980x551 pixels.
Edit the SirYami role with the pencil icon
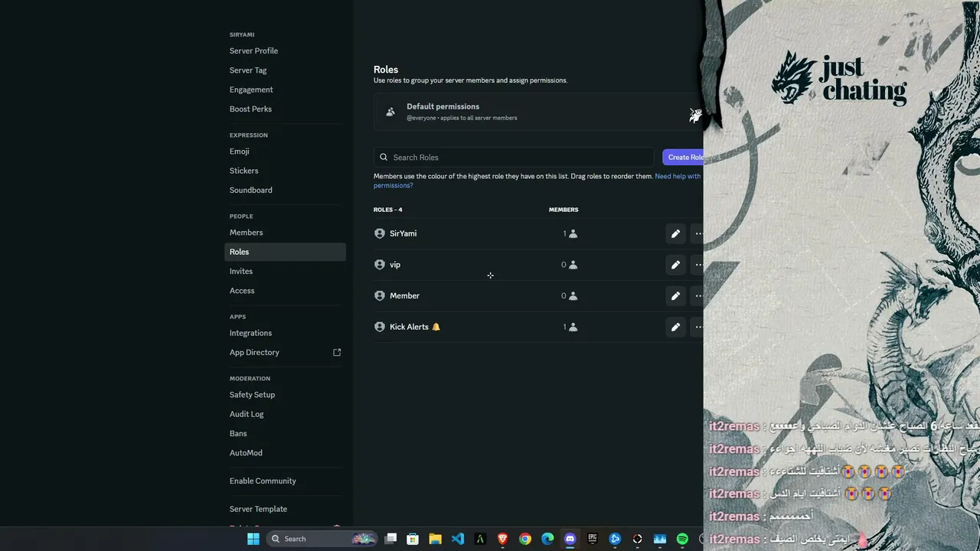pos(675,233)
